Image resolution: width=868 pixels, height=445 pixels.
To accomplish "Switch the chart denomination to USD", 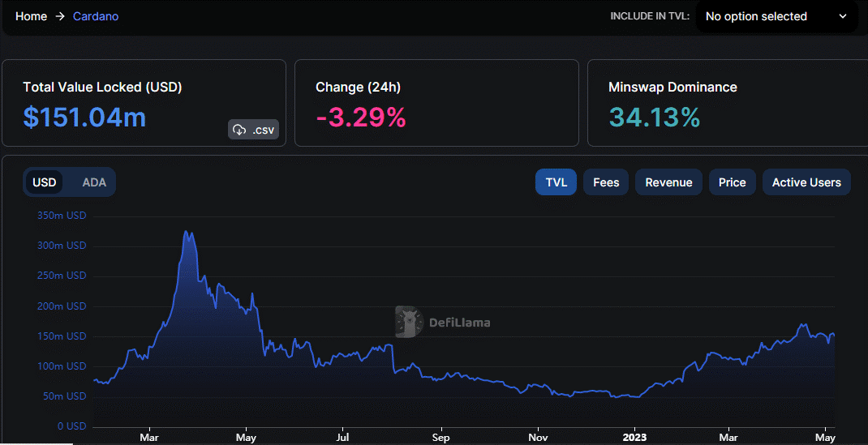I will pos(45,182).
